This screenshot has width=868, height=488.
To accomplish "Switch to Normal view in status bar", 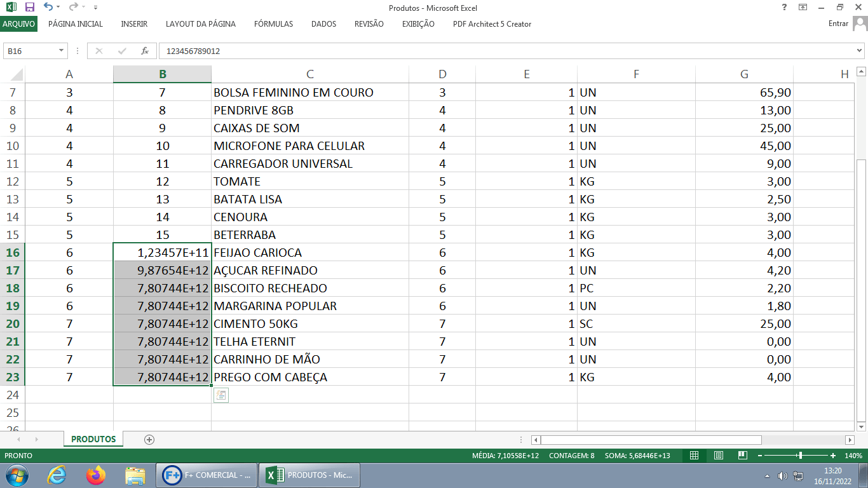I will 694,456.
